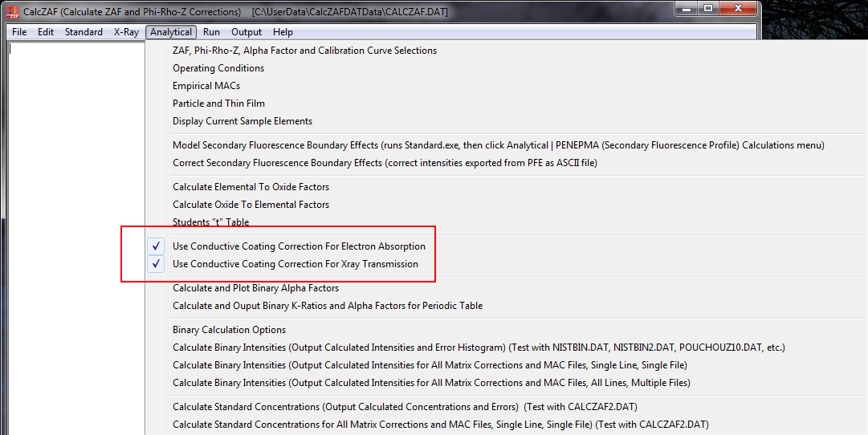This screenshot has width=868, height=435.
Task: Toggle Conductive Coating Correction For Electron Absorption
Action: (x=299, y=246)
